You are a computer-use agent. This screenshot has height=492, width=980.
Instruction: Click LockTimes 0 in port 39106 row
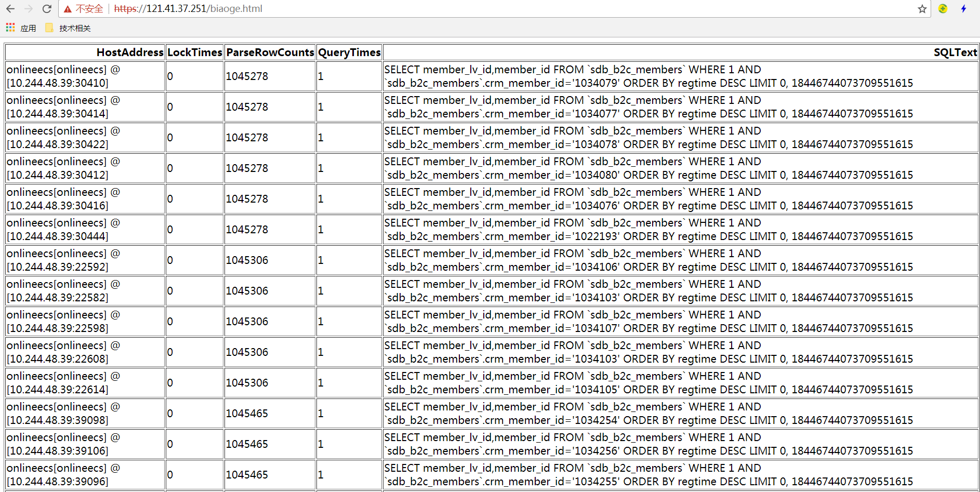click(x=195, y=444)
